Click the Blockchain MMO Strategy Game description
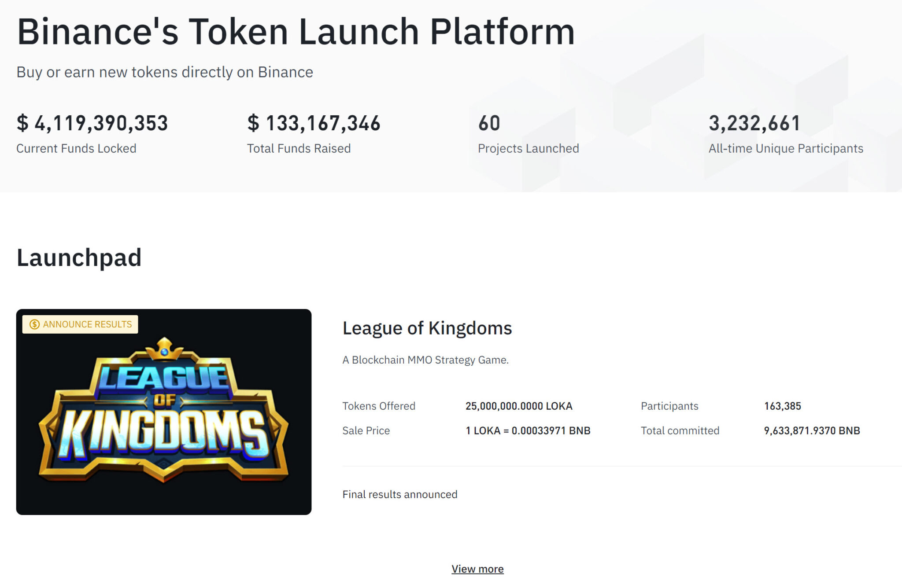The image size is (902, 588). [x=425, y=360]
